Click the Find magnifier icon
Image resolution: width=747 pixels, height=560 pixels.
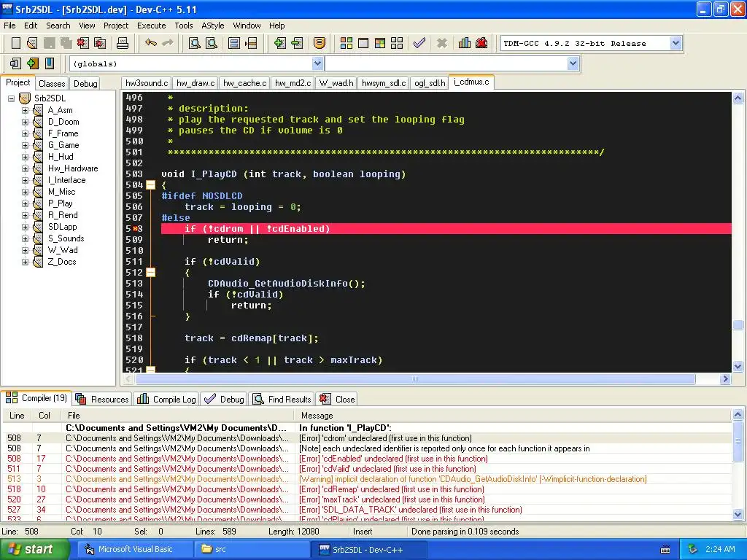tap(195, 43)
